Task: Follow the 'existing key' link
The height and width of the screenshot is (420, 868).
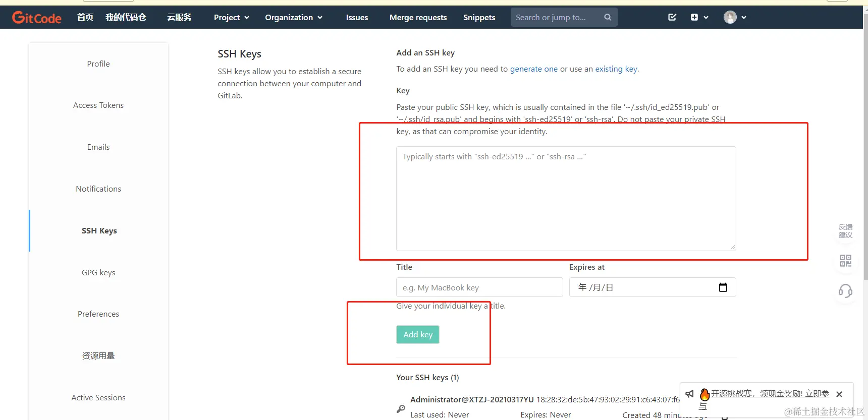Action: (x=616, y=69)
